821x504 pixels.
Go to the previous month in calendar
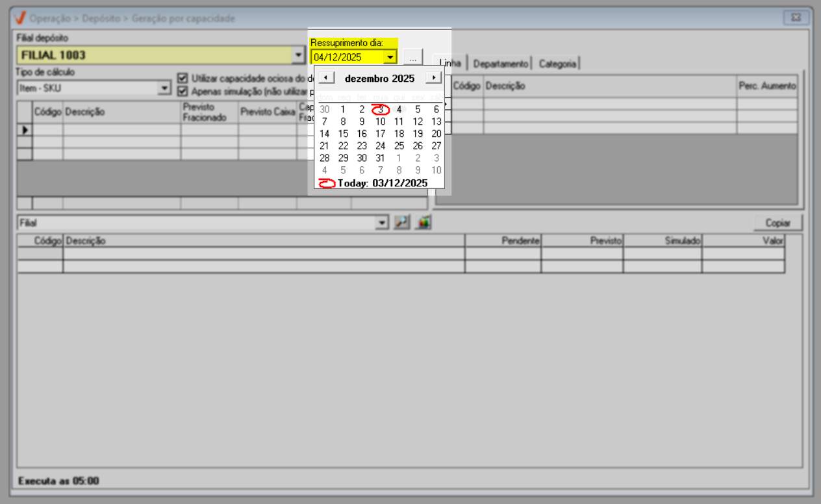click(327, 78)
